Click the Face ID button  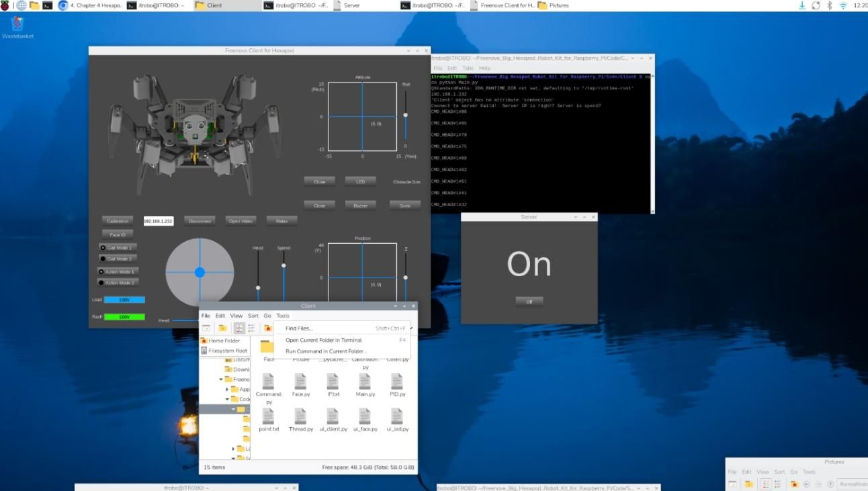tap(118, 234)
